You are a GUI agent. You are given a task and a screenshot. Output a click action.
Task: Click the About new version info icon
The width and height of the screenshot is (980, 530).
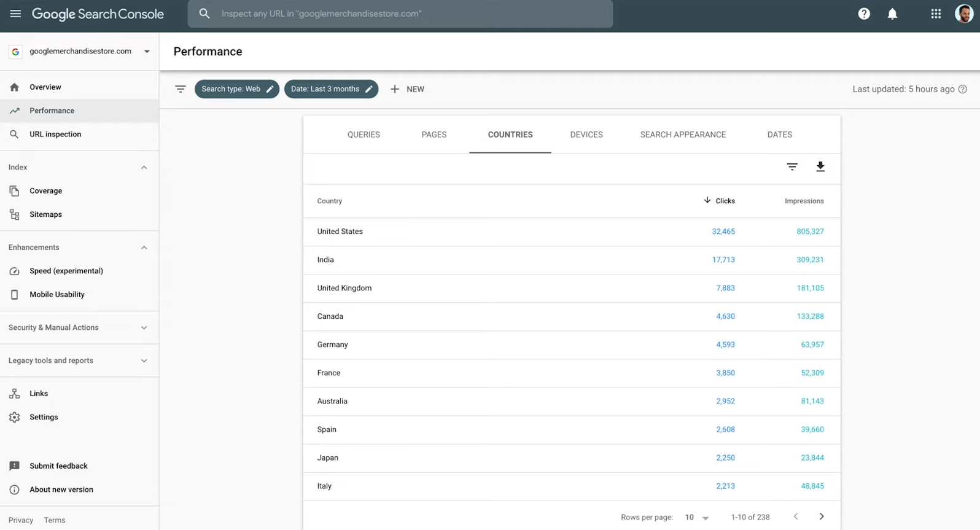tap(15, 489)
